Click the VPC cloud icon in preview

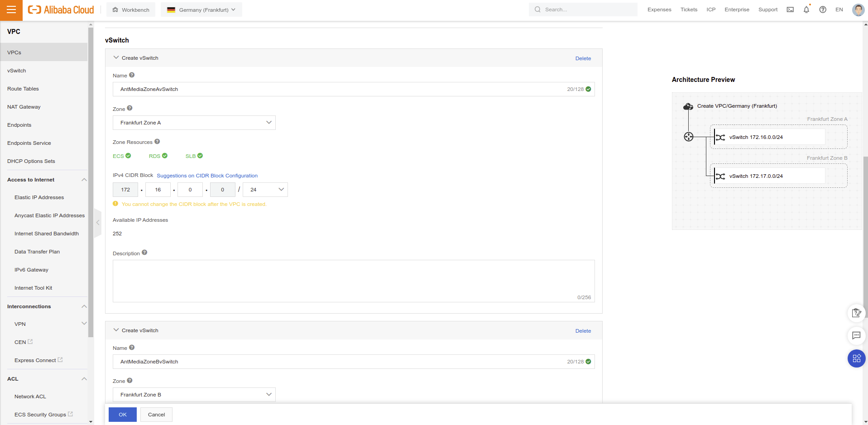pos(688,106)
